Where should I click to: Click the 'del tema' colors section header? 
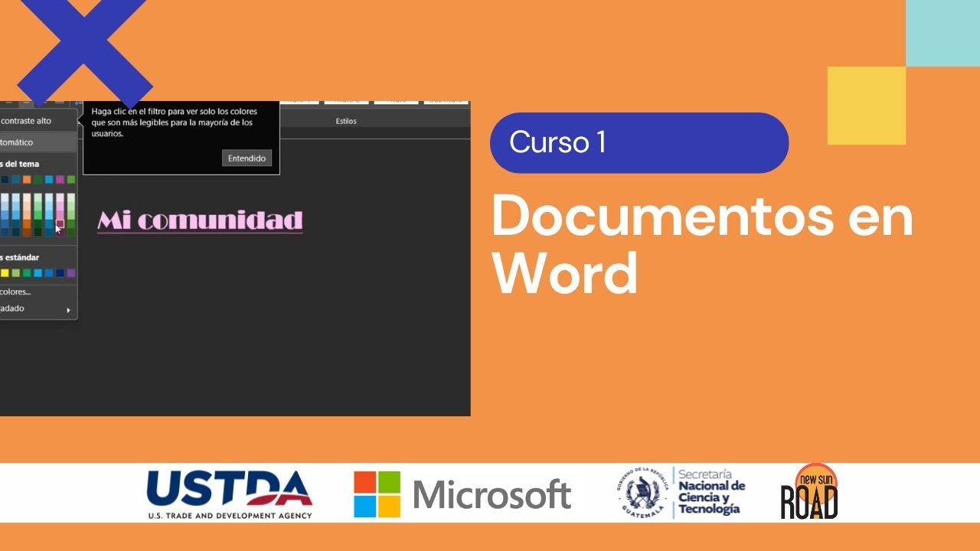coord(20,164)
